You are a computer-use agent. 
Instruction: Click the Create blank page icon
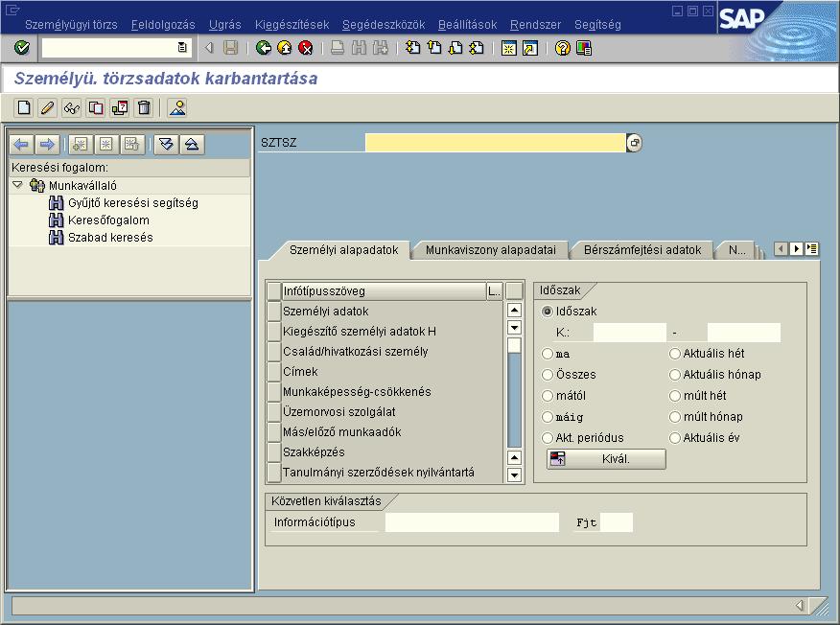point(24,107)
